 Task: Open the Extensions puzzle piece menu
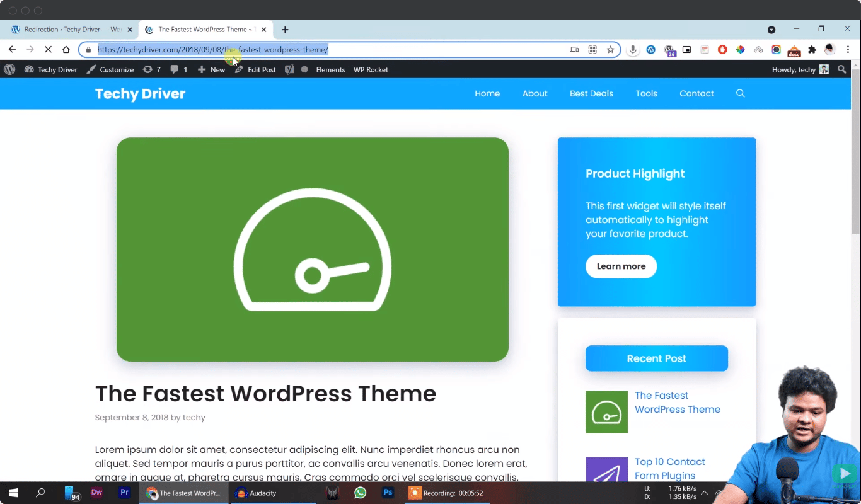click(x=812, y=50)
